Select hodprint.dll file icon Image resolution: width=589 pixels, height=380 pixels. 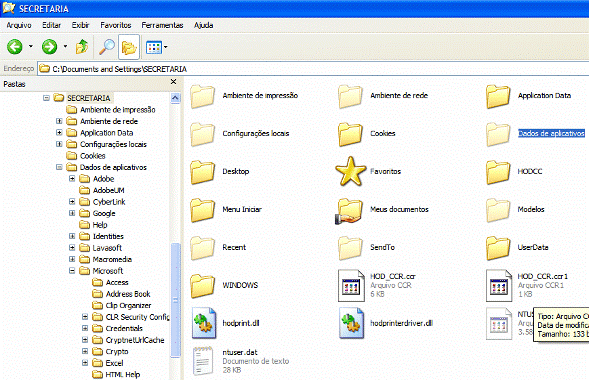tap(204, 323)
